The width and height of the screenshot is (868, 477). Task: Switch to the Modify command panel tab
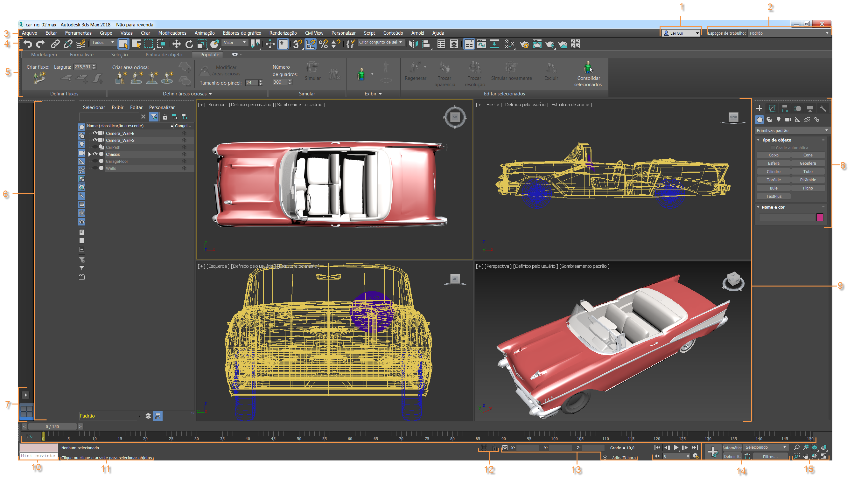(x=772, y=108)
